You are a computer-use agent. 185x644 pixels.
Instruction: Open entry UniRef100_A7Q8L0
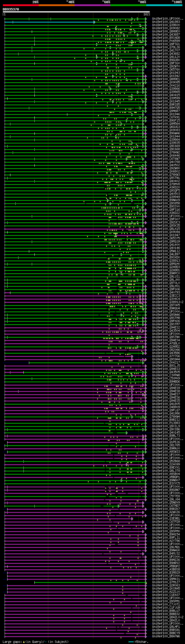click(166, 344)
